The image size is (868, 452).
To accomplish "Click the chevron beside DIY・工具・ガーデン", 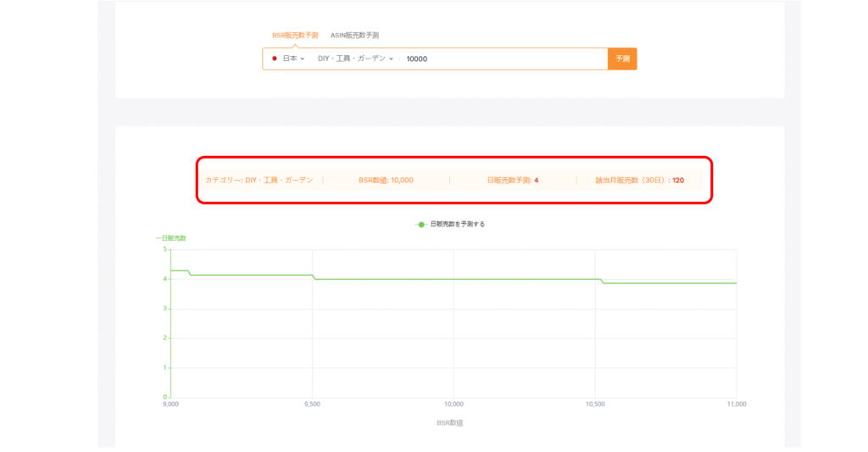I will [391, 59].
